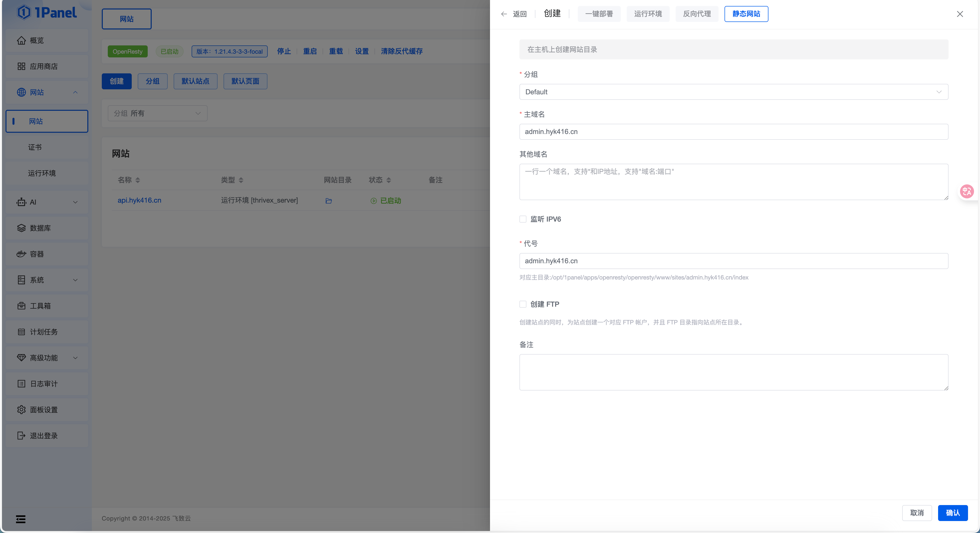Screen dimensions: 980x533
Task: Click the 停止 OpenResty link
Action: tap(284, 51)
